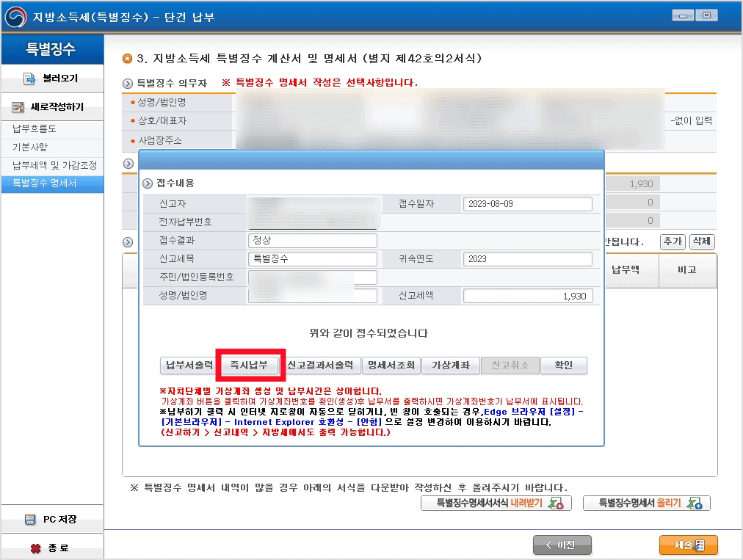
Task: Click the upload icon on 특별징수명세서 올리기
Action: click(x=693, y=503)
